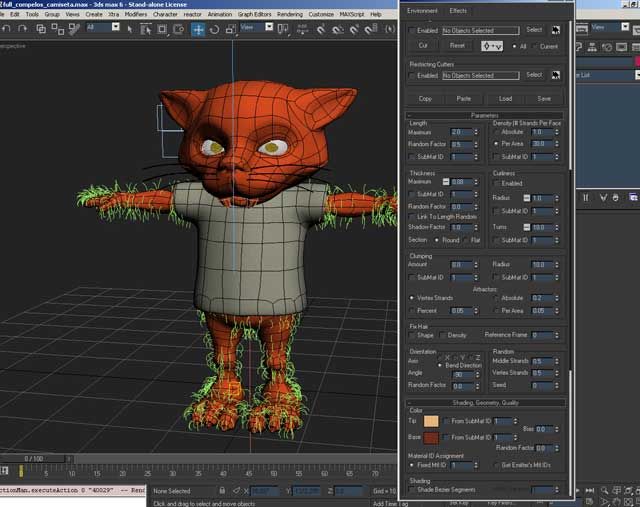Click the Bind to Space Warp tool
The width and height of the screenshot is (640, 507).
(x=74, y=29)
